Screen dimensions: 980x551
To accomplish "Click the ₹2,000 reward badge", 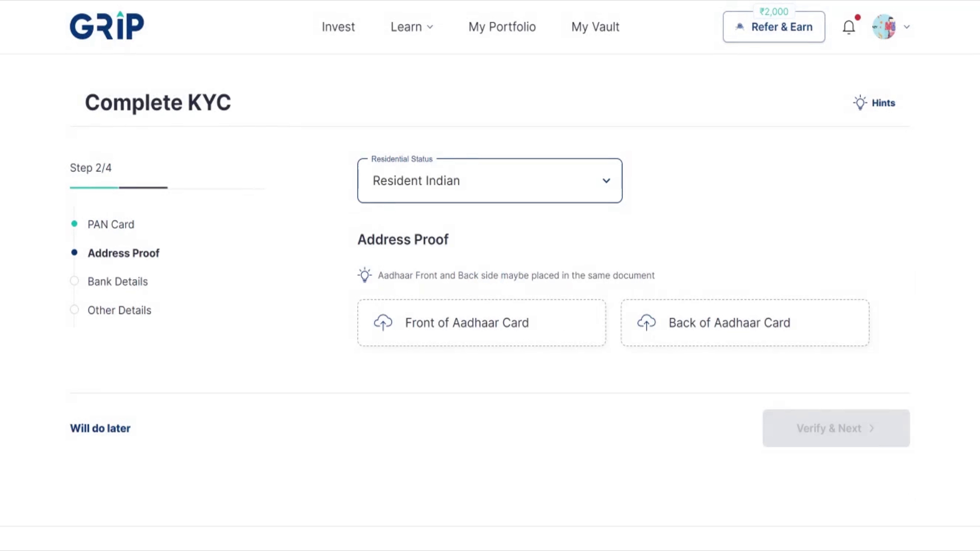I will [774, 11].
